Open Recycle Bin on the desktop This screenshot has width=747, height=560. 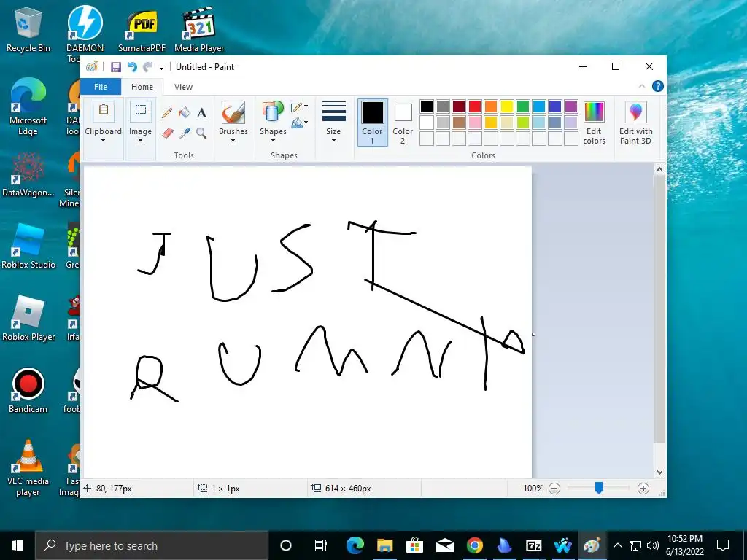pyautogui.click(x=28, y=29)
